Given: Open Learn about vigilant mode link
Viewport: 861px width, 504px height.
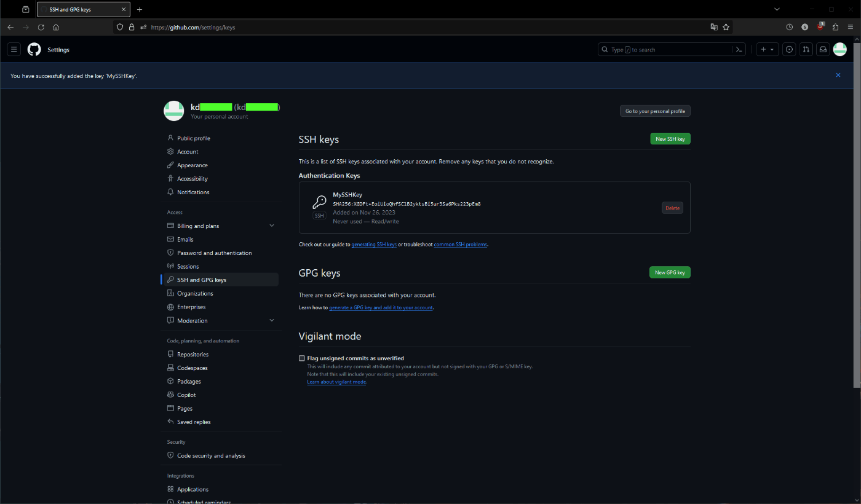Looking at the screenshot, I should [x=336, y=382].
